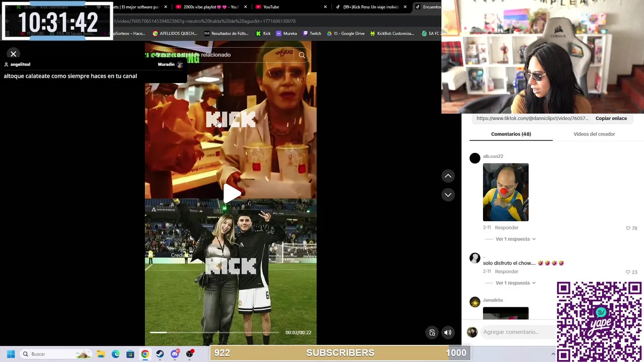
Task: Open Resultados de Fútb bookmark
Action: click(x=226, y=34)
